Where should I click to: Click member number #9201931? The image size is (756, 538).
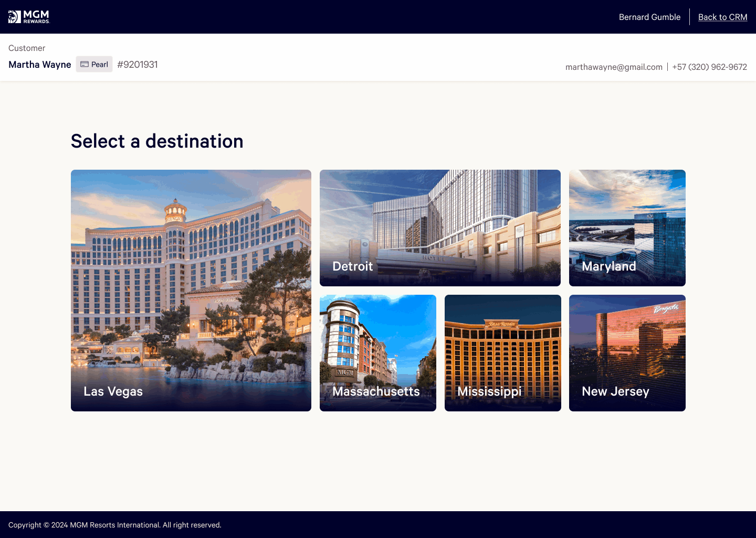tap(138, 65)
